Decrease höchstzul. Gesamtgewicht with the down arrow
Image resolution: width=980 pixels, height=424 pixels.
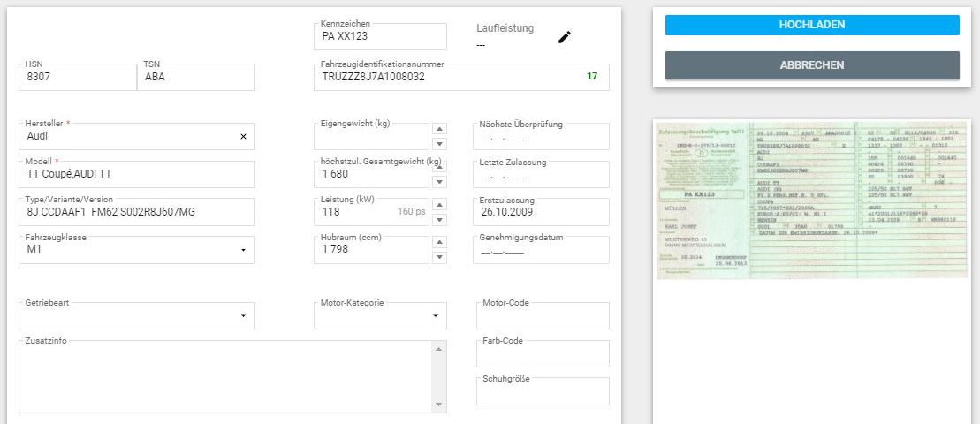tap(440, 182)
